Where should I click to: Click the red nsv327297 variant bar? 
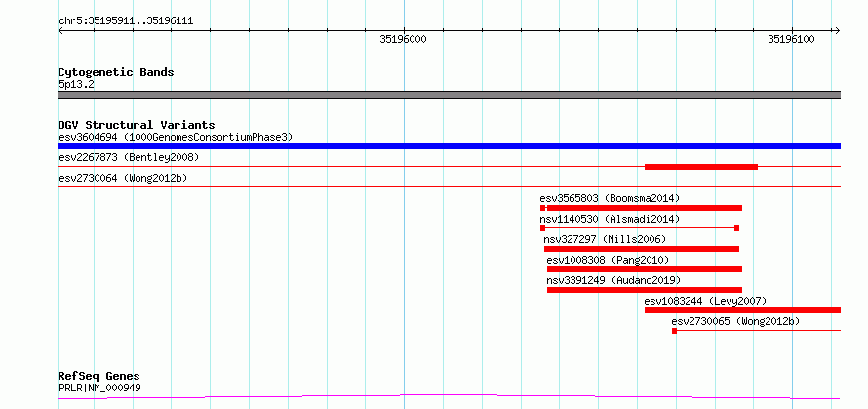[641, 249]
